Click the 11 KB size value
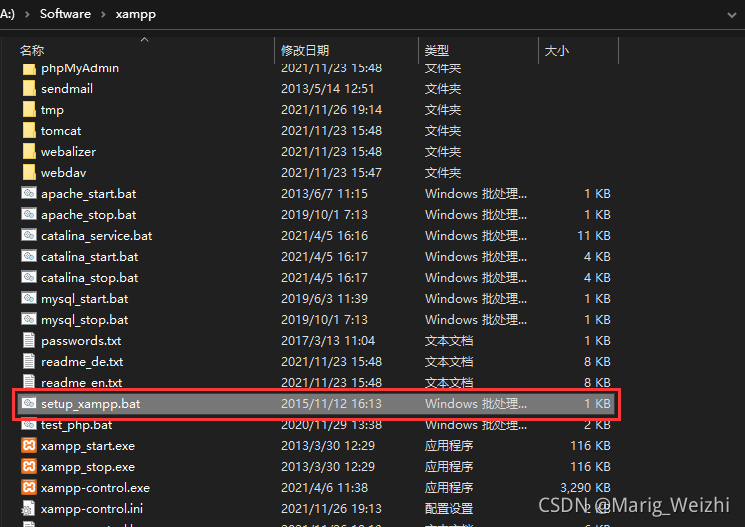This screenshot has width=745, height=527. click(x=594, y=236)
